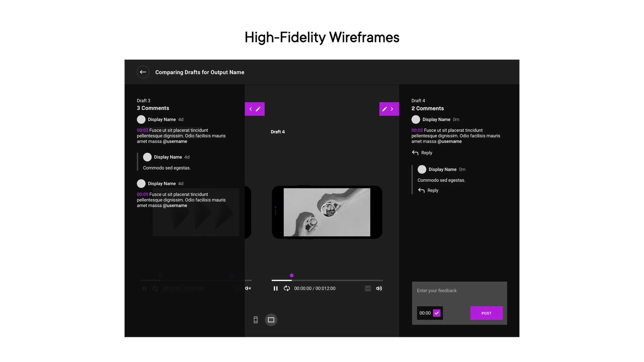Screen dimensions: 644x362
Task: Click @username in 00:09 Draft 3 comment
Action: tap(175, 206)
